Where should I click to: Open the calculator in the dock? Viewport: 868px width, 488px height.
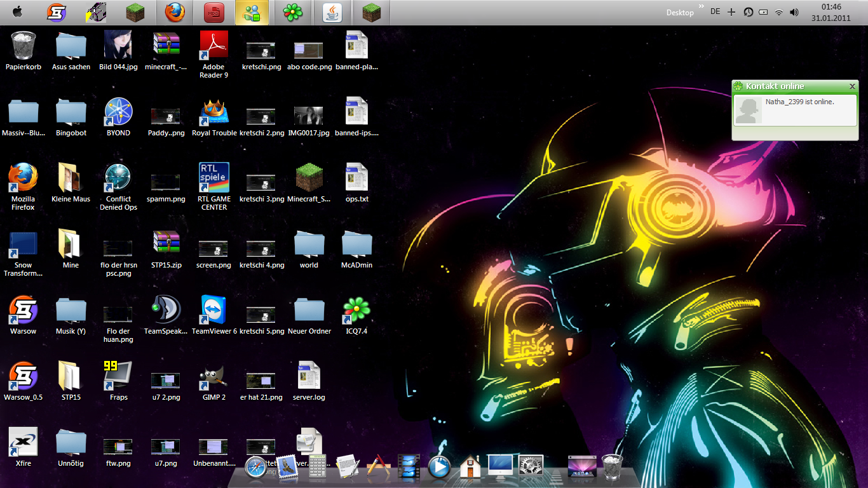pyautogui.click(x=317, y=467)
